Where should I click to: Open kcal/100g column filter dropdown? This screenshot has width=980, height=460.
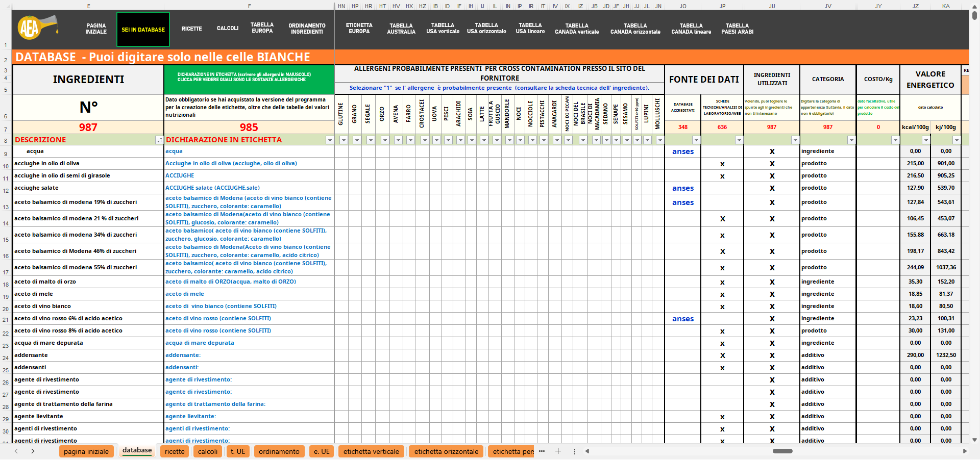pos(926,140)
